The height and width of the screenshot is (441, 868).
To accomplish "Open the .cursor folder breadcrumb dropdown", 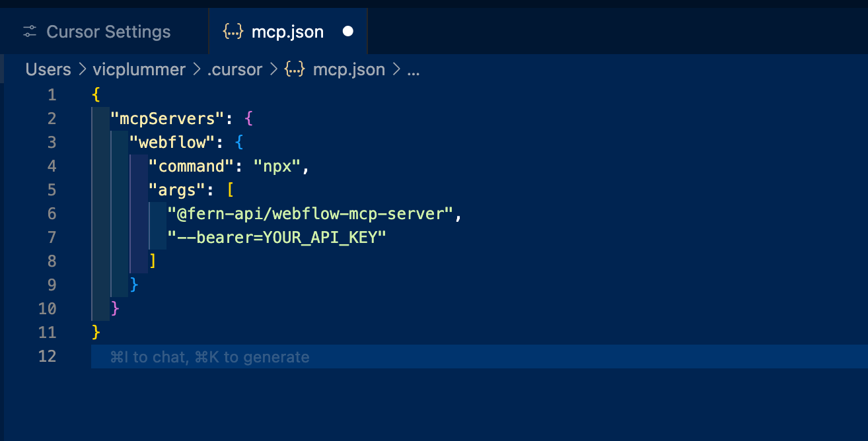I will [235, 69].
